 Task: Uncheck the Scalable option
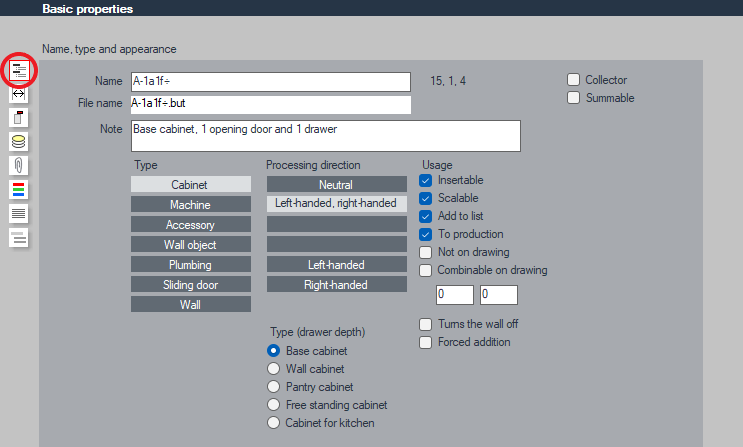pos(426,198)
